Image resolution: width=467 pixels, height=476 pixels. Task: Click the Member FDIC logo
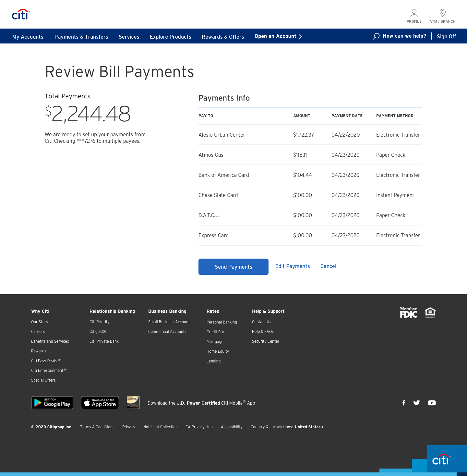pos(409,312)
